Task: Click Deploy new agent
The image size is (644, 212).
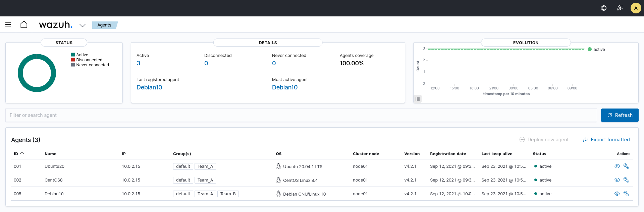Action: pyautogui.click(x=544, y=140)
